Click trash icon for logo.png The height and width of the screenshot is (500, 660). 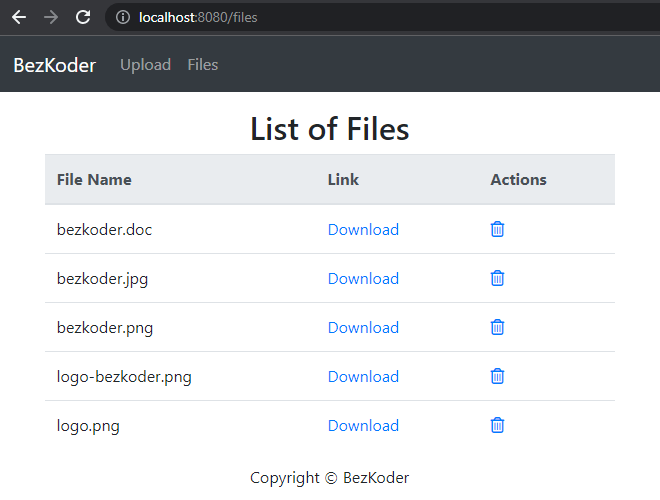click(x=497, y=425)
